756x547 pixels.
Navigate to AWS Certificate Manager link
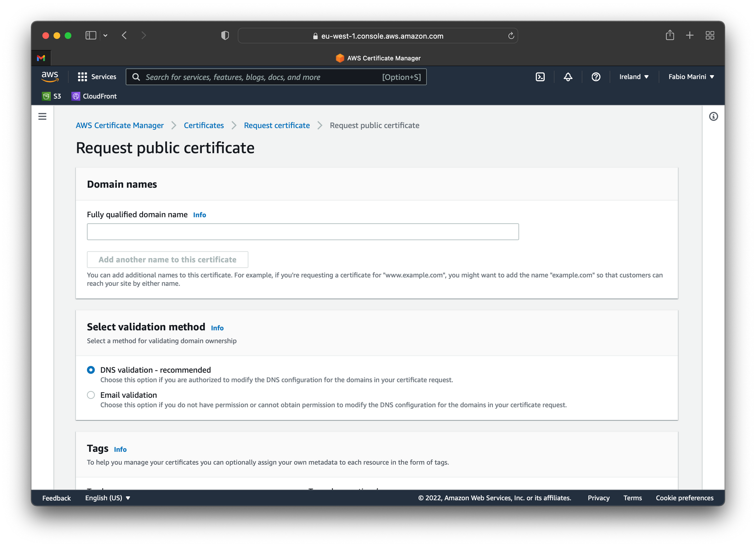[120, 125]
